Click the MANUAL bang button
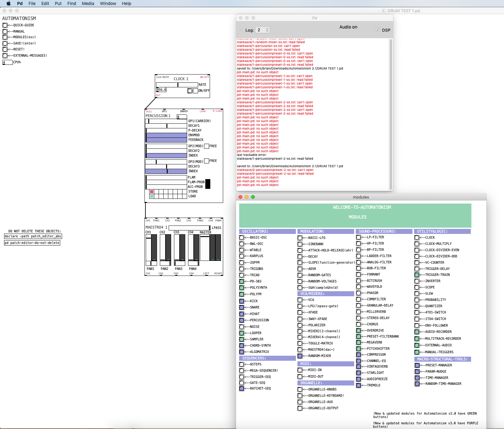504x429 pixels. [5, 32]
